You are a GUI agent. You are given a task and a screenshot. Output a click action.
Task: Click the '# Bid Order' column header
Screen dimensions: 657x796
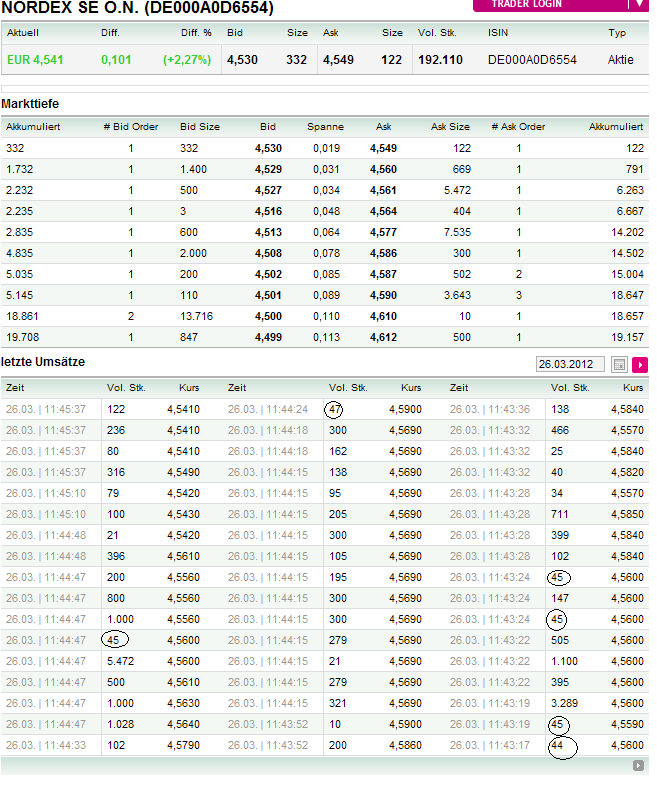[131, 127]
